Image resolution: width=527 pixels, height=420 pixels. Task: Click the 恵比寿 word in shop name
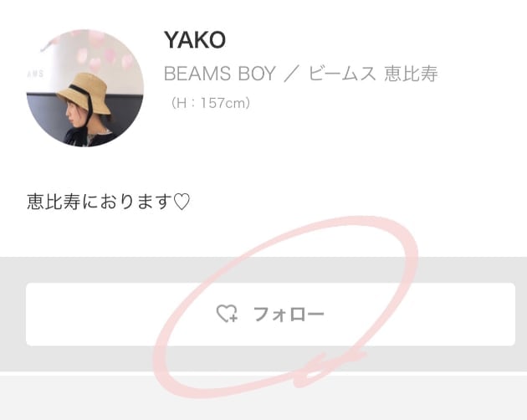(411, 74)
